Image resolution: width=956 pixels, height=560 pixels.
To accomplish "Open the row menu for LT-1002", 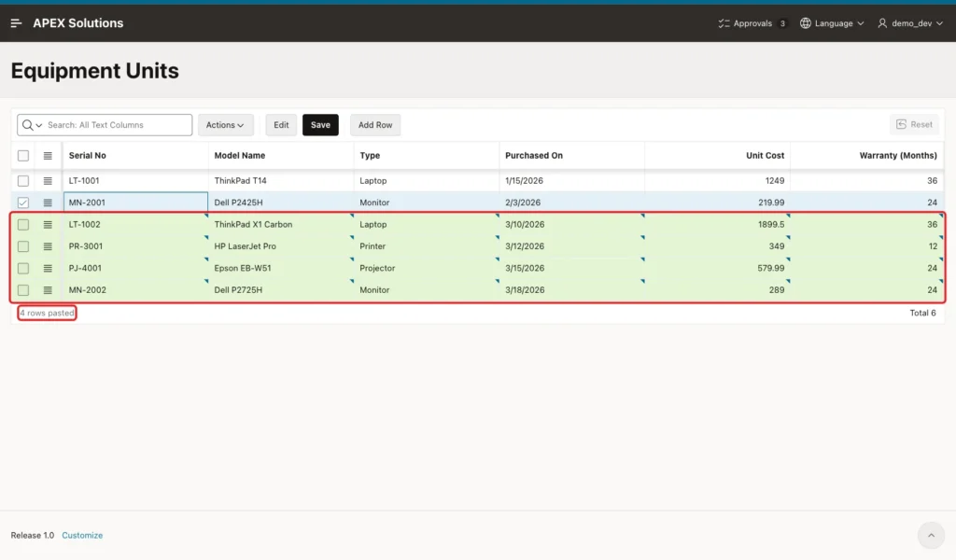I will click(48, 225).
